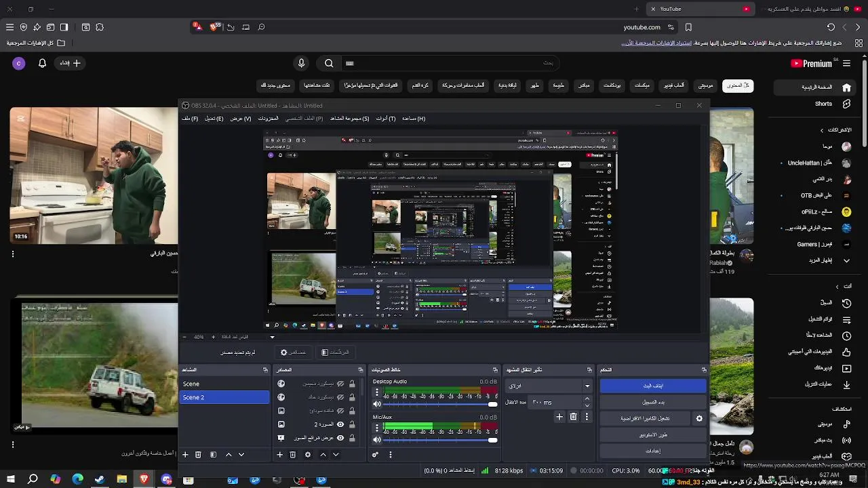
Task: Bookmark this page in address bar
Action: click(688, 27)
